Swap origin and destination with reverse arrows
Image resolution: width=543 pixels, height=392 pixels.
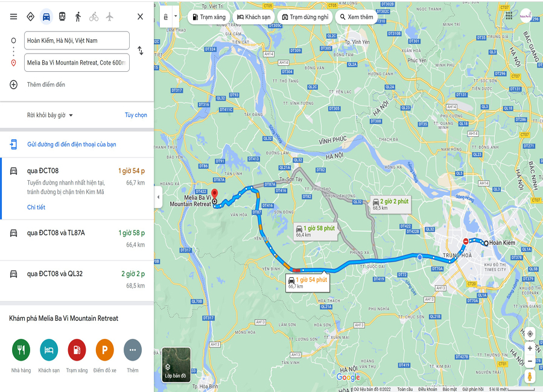tap(140, 51)
